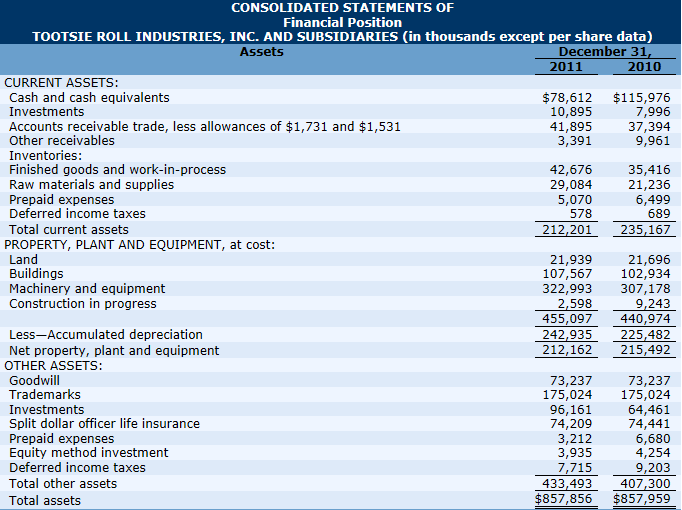Image resolution: width=682 pixels, height=510 pixels.
Task: Select the 'Land' row label
Action: coord(23,260)
